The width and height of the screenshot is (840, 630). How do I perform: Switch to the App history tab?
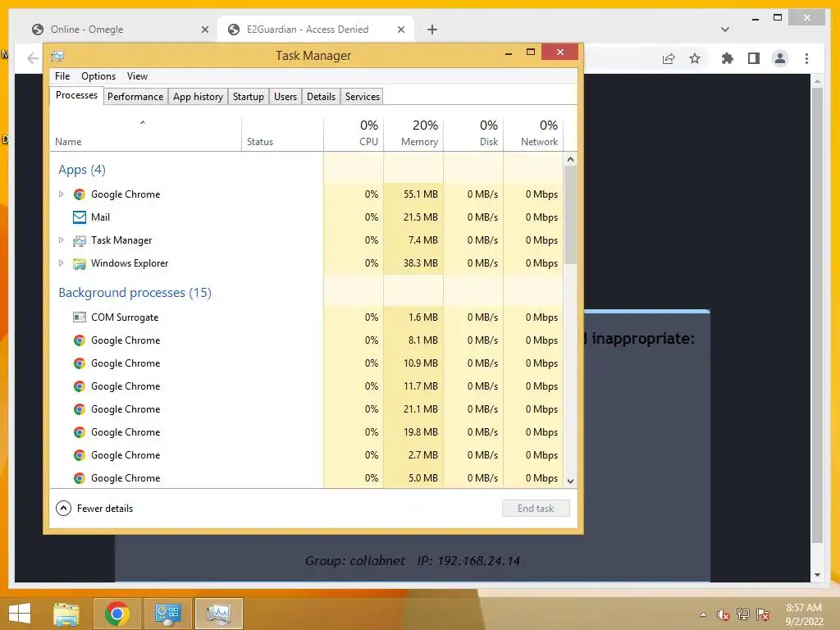pos(198,97)
